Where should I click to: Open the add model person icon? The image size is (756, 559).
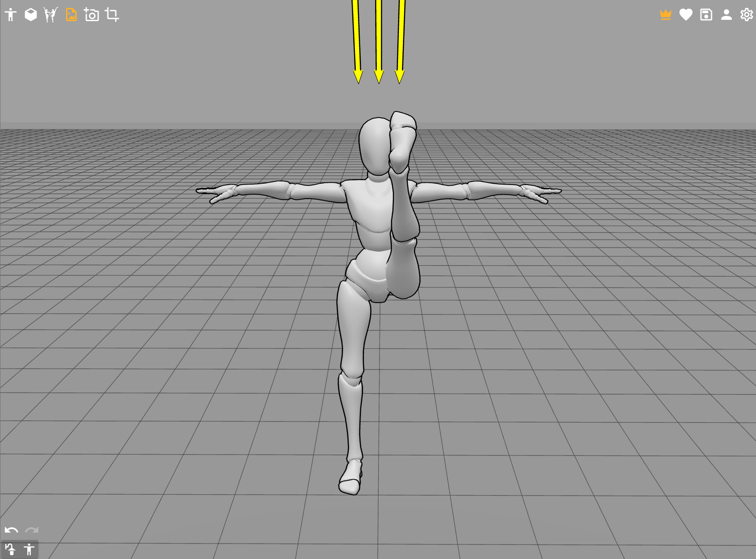(11, 15)
